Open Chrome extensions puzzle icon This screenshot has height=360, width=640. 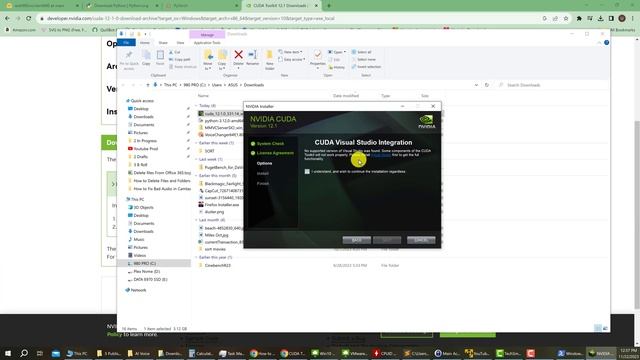pyautogui.click(x=579, y=18)
